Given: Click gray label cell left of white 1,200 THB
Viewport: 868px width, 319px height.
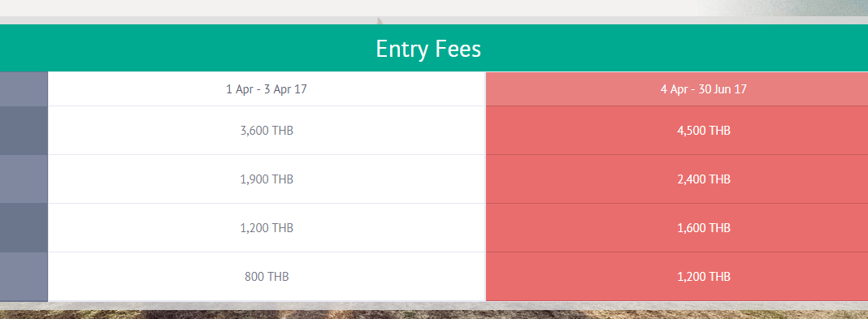Looking at the screenshot, I should 24,228.
